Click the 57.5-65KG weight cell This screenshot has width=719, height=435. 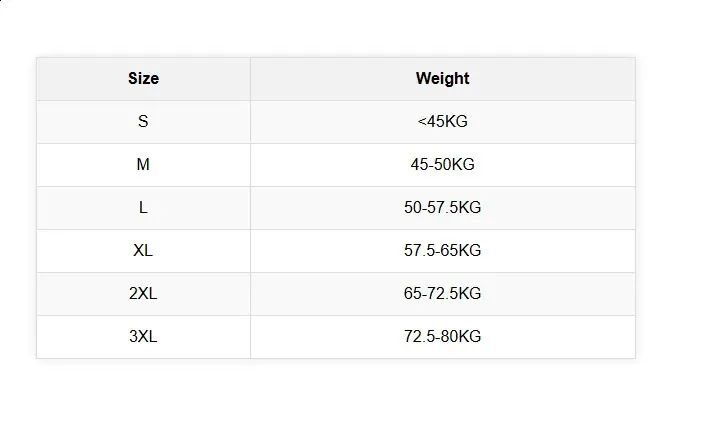442,250
